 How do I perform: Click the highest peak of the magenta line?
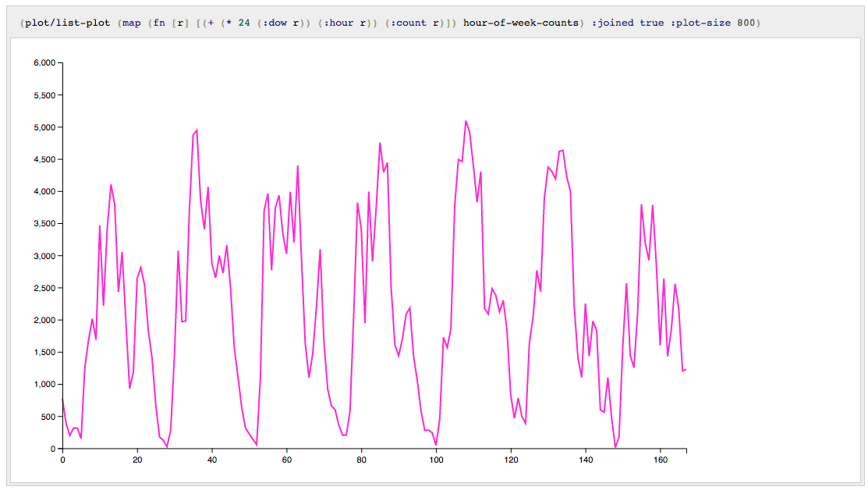(466, 121)
